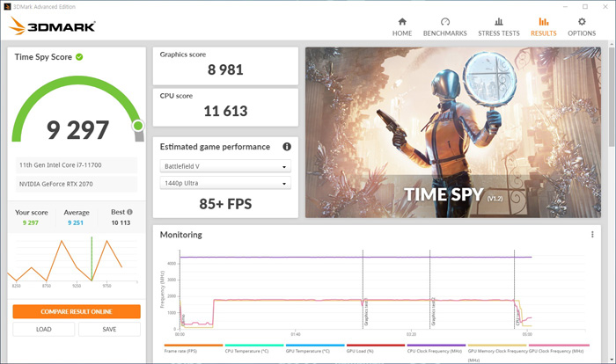Click the 3DMark title bar app icon
Screen dimensions: 616x364
7,7
